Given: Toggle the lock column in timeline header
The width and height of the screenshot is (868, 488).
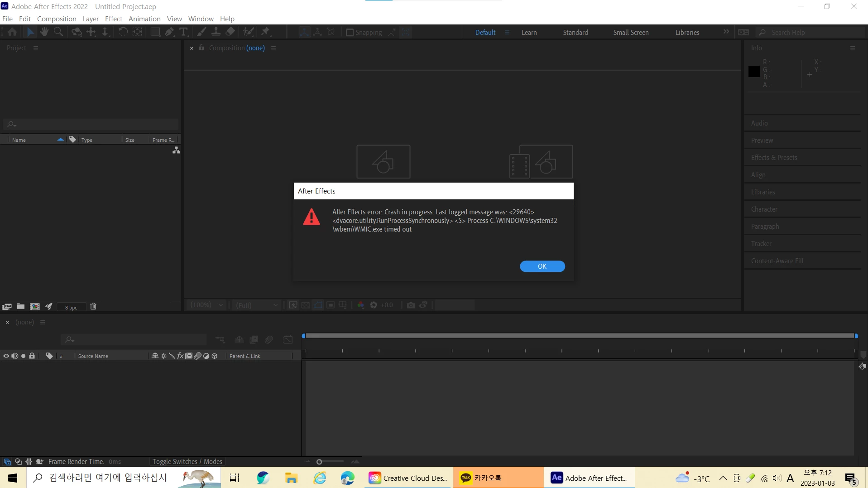Looking at the screenshot, I should pos(32,356).
